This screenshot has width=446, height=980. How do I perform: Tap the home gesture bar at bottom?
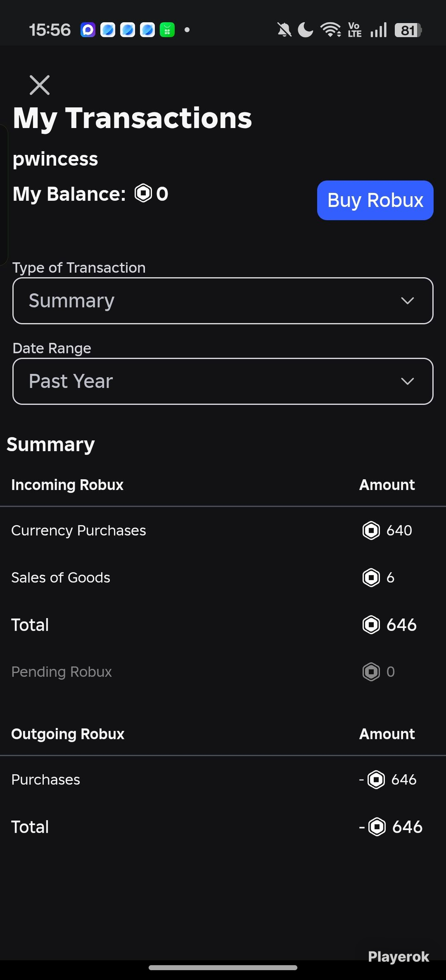pyautogui.click(x=223, y=968)
